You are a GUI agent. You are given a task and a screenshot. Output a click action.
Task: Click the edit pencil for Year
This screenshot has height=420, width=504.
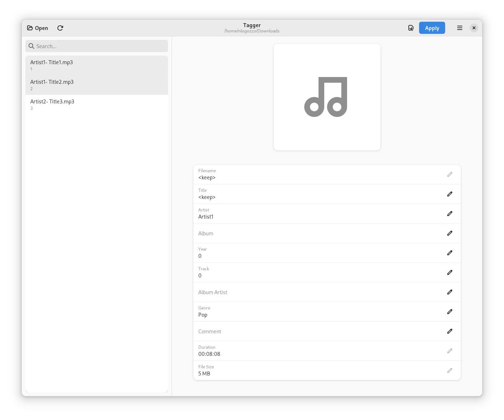click(x=449, y=253)
